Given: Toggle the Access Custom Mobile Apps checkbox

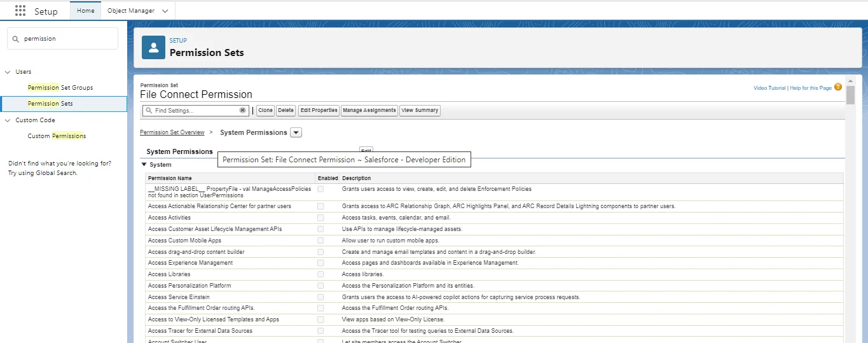Looking at the screenshot, I should (x=321, y=241).
